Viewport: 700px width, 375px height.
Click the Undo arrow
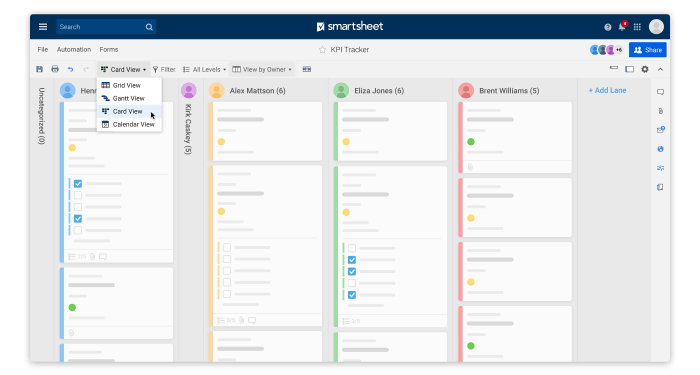(x=71, y=70)
